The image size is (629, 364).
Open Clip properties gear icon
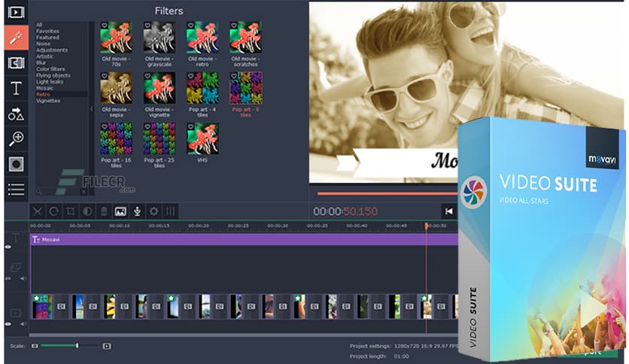tap(153, 211)
